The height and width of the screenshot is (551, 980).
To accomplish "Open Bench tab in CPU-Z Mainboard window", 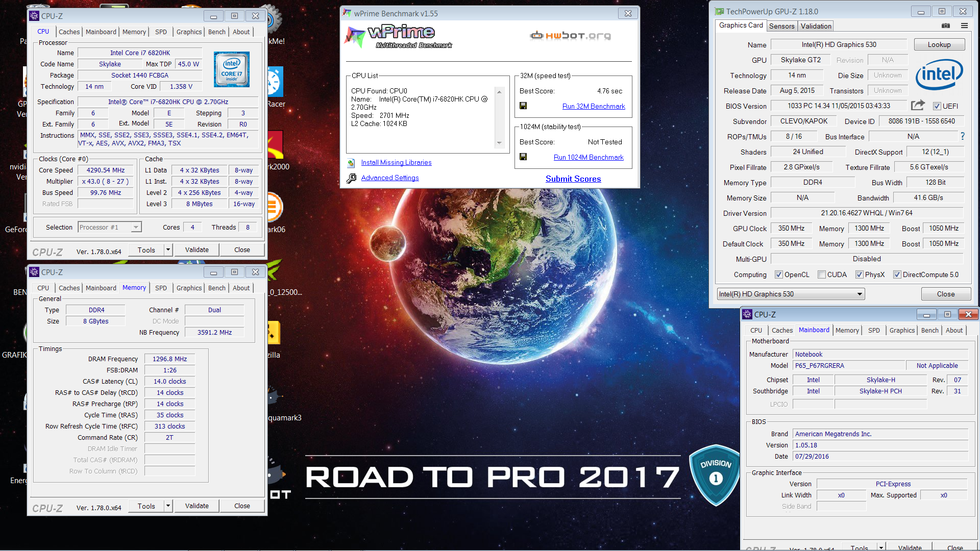I will point(929,330).
